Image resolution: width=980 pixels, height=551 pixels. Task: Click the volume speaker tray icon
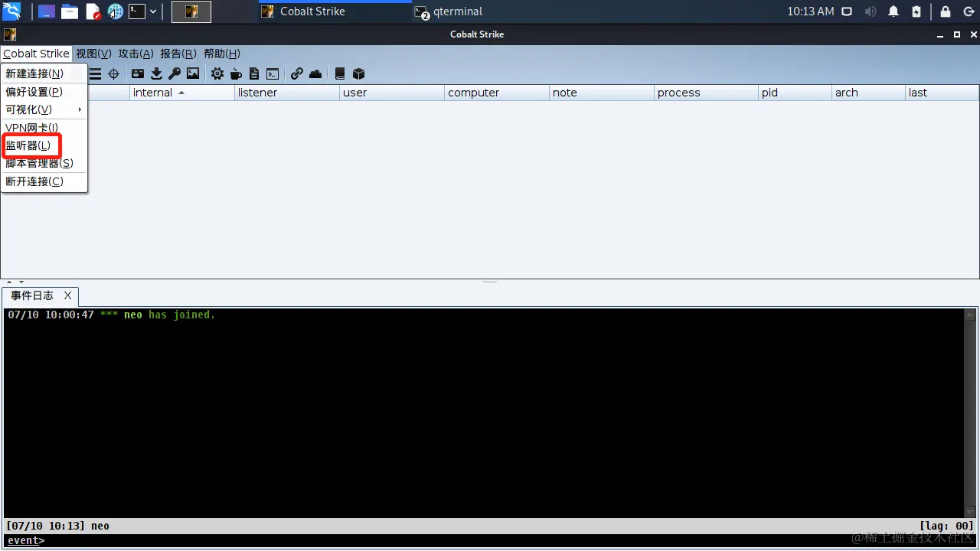click(x=871, y=11)
